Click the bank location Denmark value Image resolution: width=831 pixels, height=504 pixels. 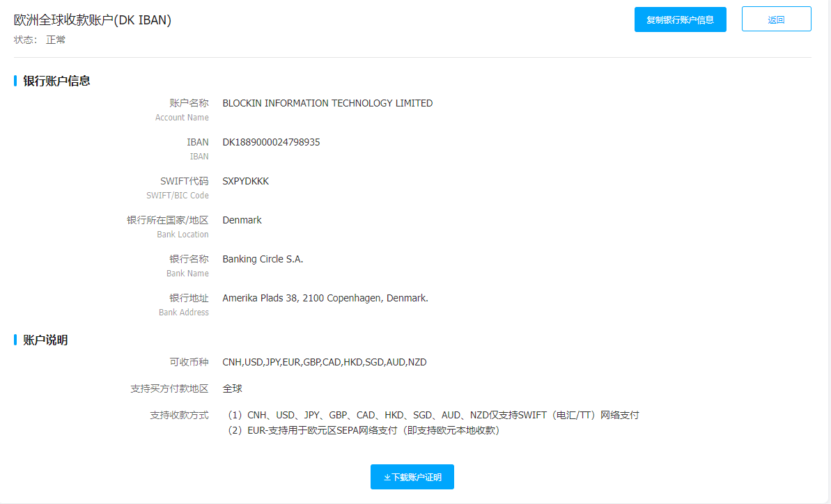[x=242, y=220]
